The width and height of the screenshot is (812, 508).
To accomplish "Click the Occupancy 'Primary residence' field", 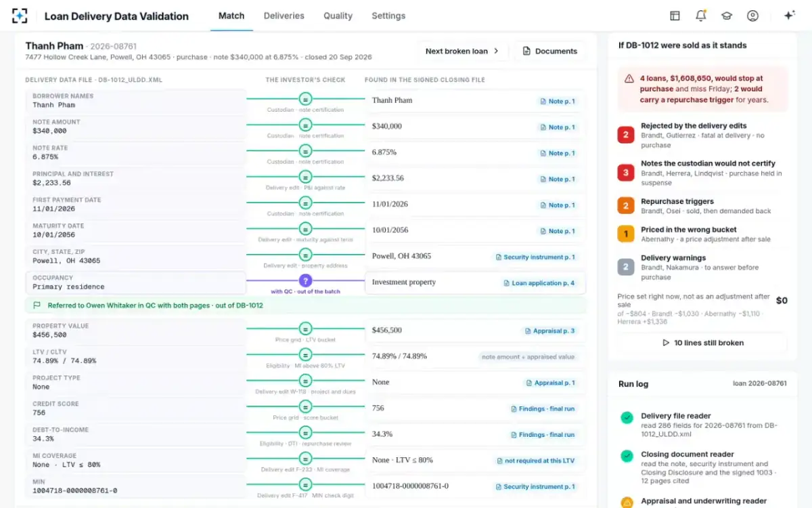I will tap(135, 282).
